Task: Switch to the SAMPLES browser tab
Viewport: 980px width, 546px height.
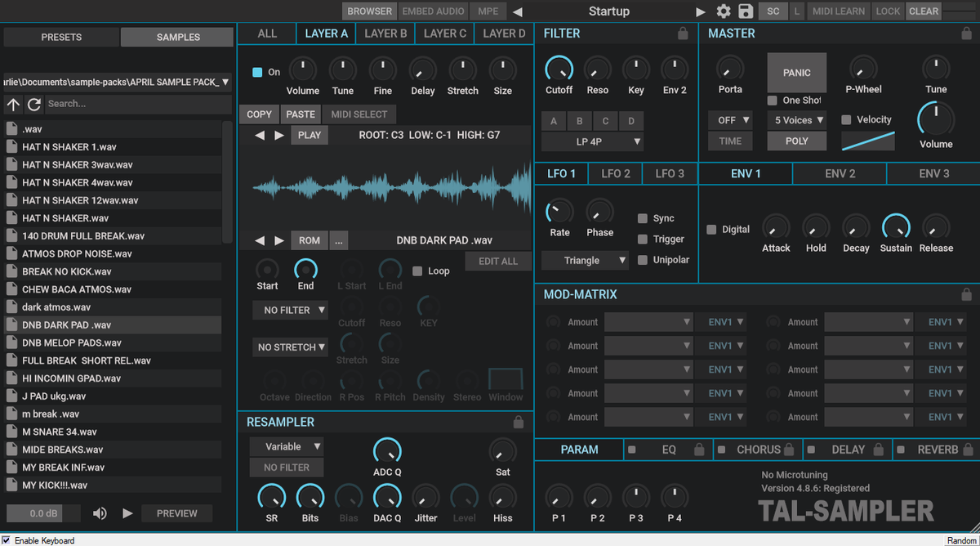Action: (177, 37)
